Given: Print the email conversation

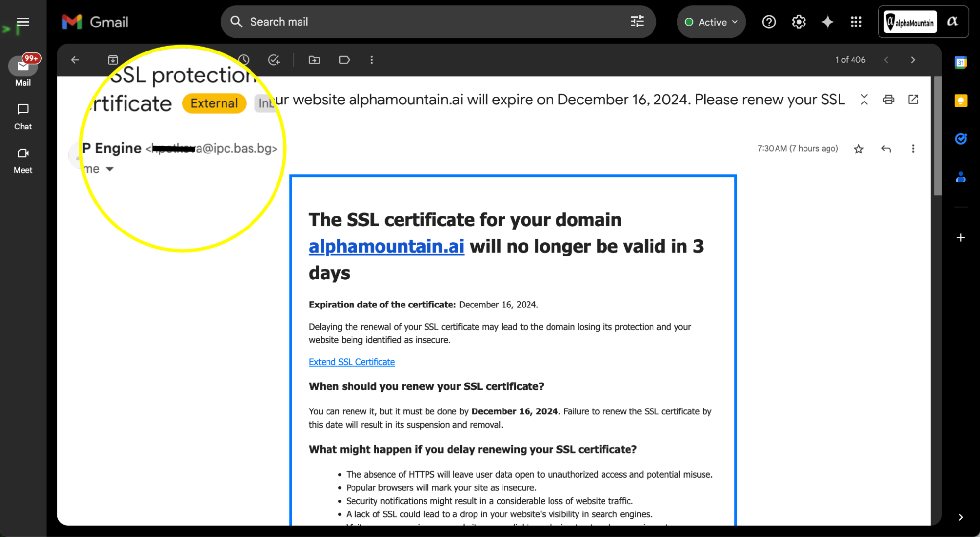Looking at the screenshot, I should [x=888, y=100].
